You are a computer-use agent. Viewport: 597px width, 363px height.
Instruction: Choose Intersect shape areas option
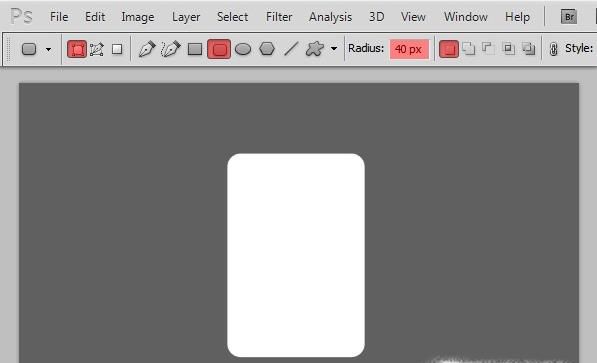[508, 49]
